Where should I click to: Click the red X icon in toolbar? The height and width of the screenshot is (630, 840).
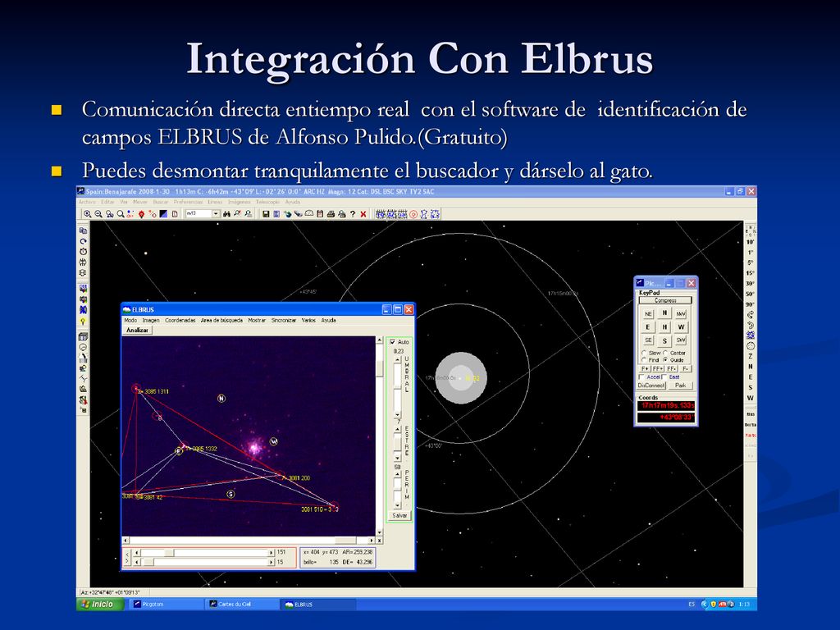(363, 214)
